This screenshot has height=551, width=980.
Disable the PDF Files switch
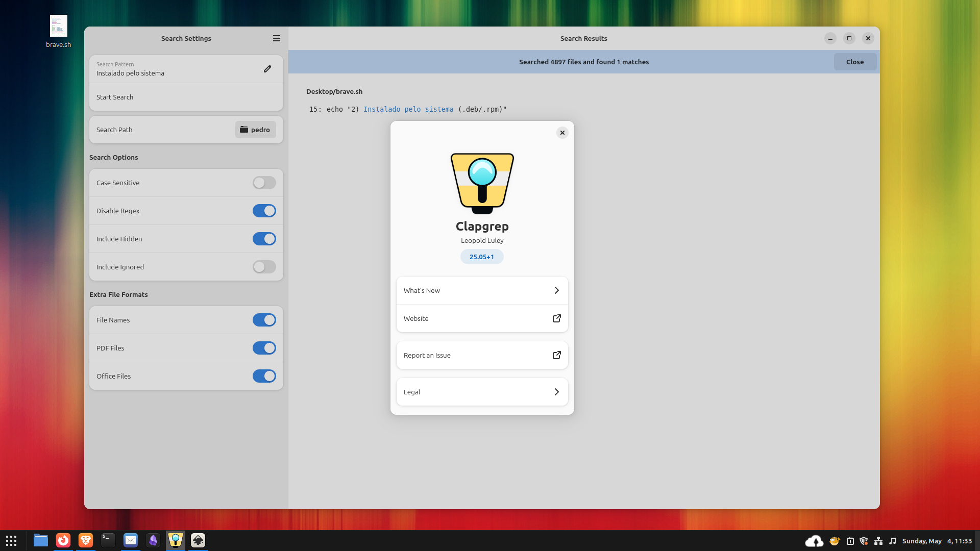coord(264,348)
